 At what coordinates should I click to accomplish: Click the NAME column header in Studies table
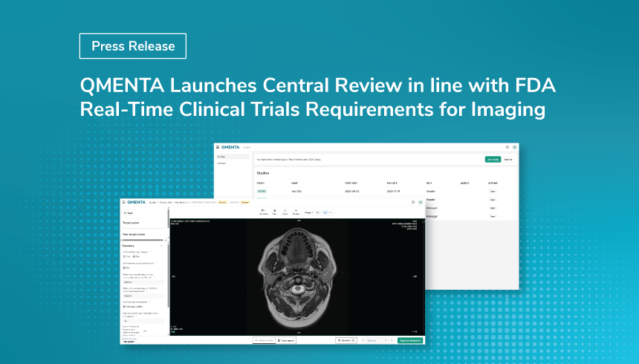click(x=295, y=183)
